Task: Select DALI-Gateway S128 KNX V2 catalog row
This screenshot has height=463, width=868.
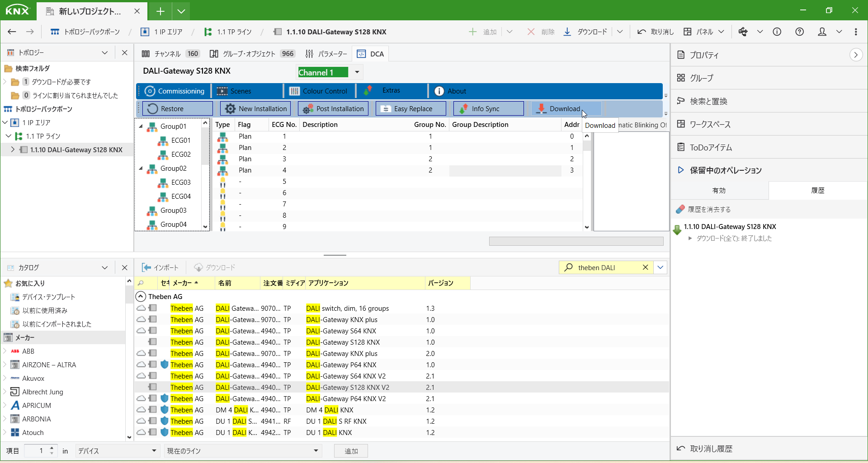Action: pyautogui.click(x=401, y=387)
